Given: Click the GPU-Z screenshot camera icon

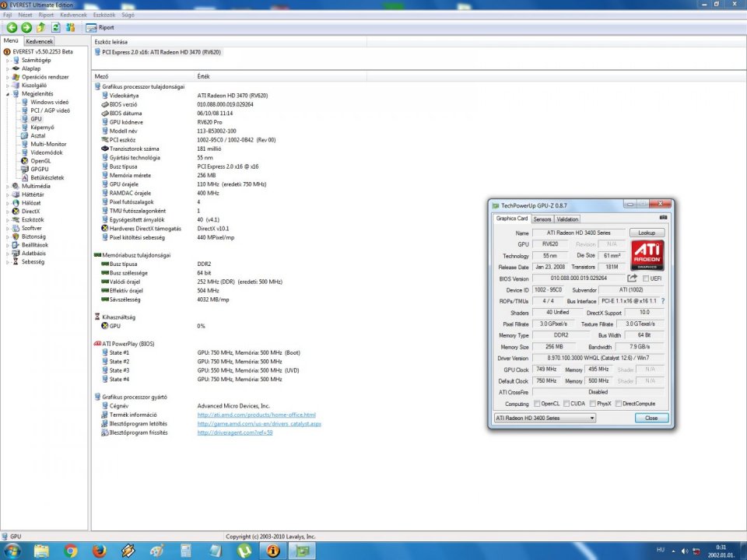Looking at the screenshot, I should click(x=663, y=218).
